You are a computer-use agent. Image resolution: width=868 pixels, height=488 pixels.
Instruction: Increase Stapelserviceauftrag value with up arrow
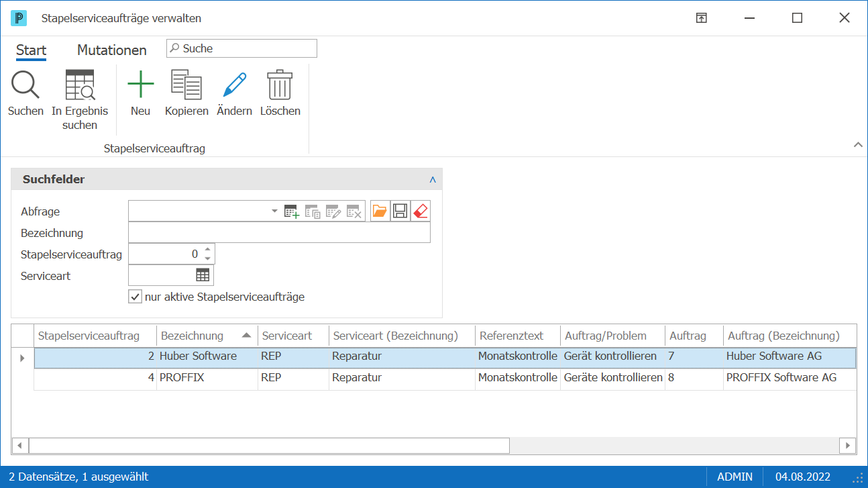click(207, 250)
